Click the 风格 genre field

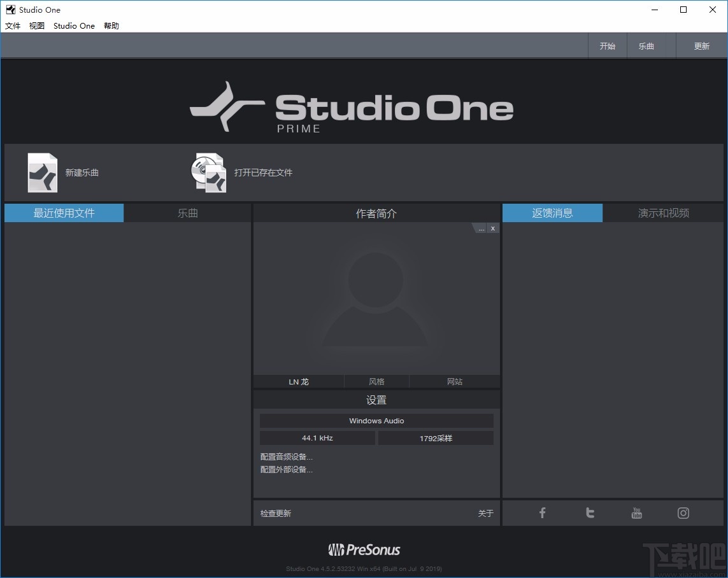click(x=376, y=381)
